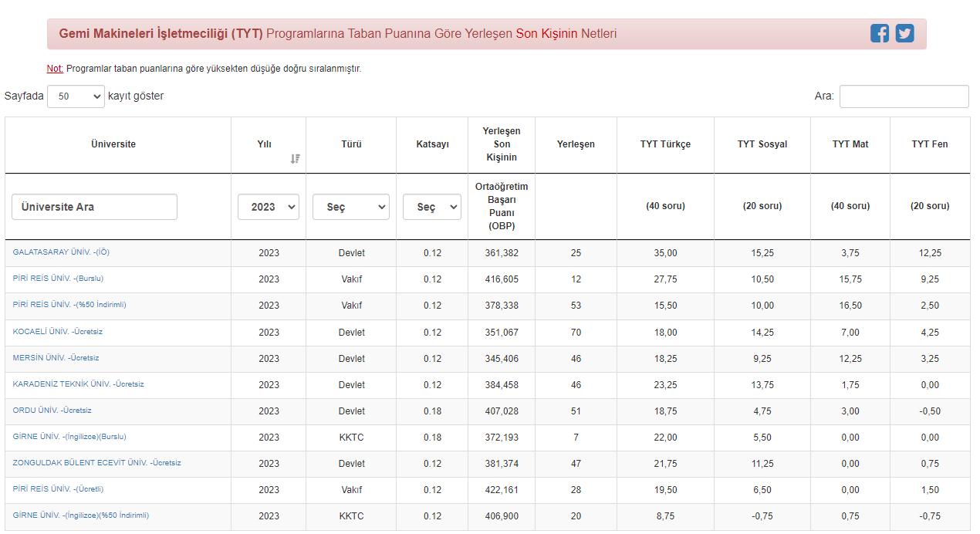Open KOCAELİ ÜNİV. -Ücretsiz link
This screenshot has width=980, height=534.
click(x=58, y=332)
